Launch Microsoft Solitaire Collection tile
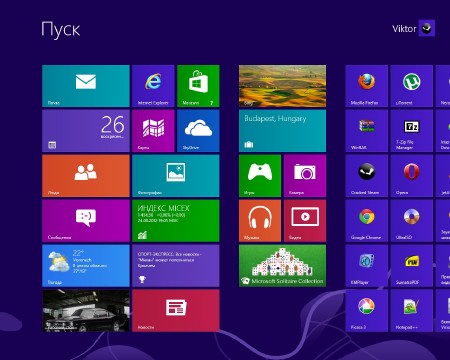 (282, 266)
